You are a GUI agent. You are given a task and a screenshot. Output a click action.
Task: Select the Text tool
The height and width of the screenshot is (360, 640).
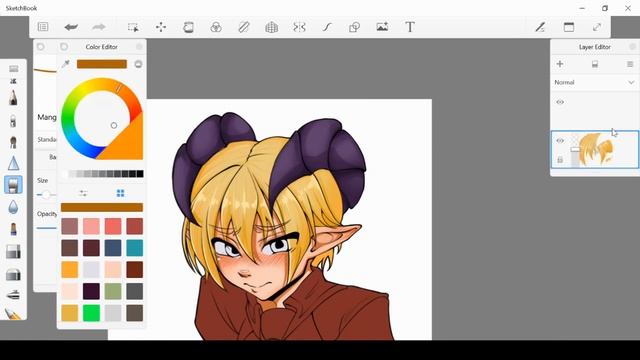(x=410, y=27)
